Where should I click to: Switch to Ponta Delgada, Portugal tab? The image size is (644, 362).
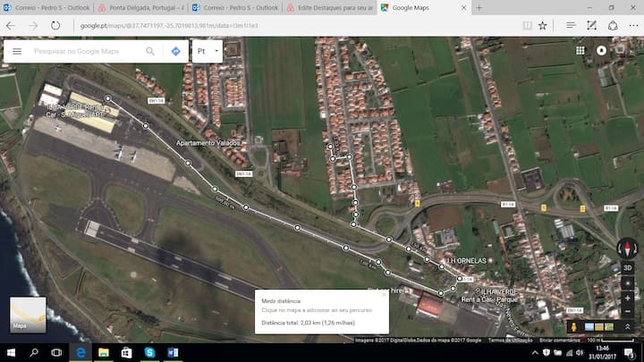pos(145,7)
